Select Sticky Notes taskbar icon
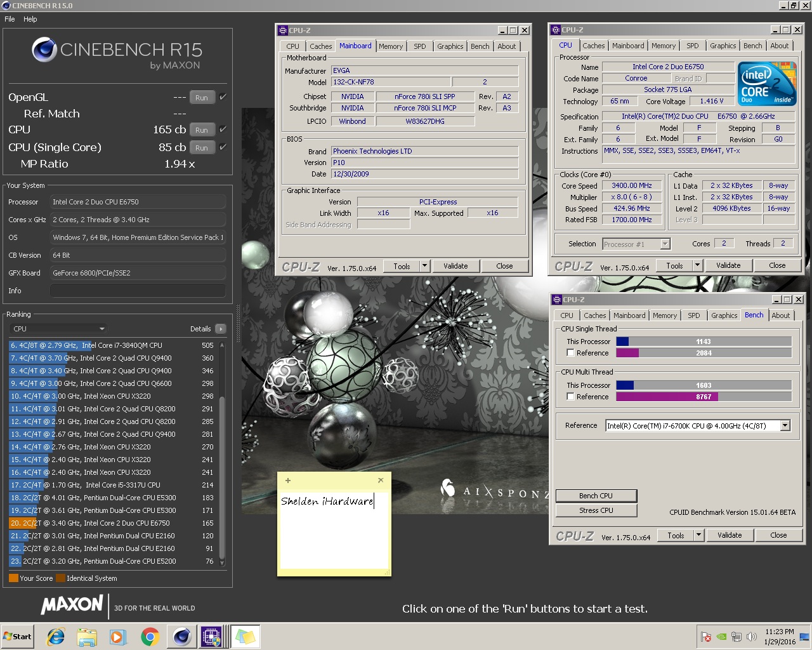The image size is (812, 650). pyautogui.click(x=245, y=637)
